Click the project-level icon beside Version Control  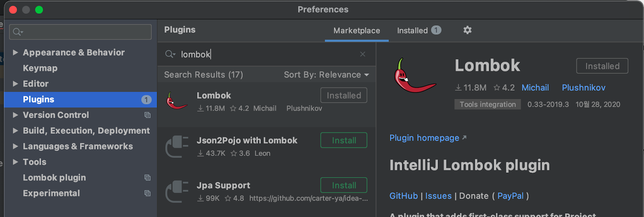tap(147, 115)
